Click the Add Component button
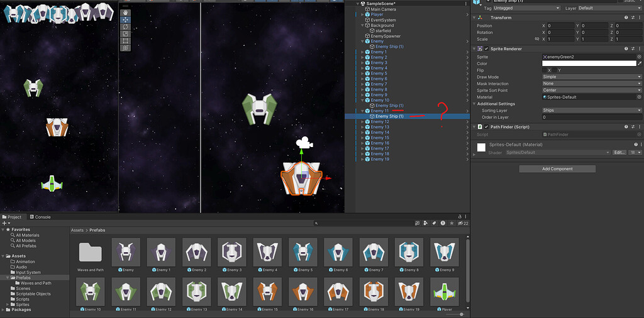 pyautogui.click(x=557, y=168)
